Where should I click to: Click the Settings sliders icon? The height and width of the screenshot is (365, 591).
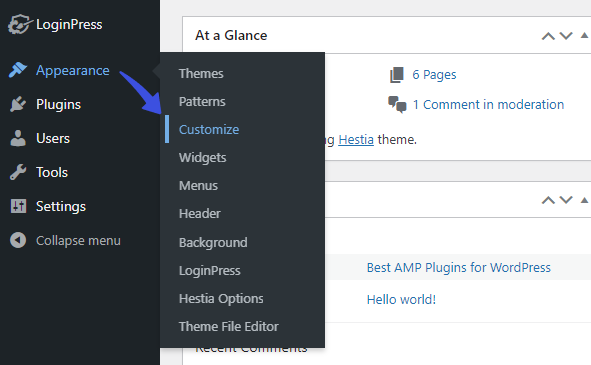click(18, 206)
